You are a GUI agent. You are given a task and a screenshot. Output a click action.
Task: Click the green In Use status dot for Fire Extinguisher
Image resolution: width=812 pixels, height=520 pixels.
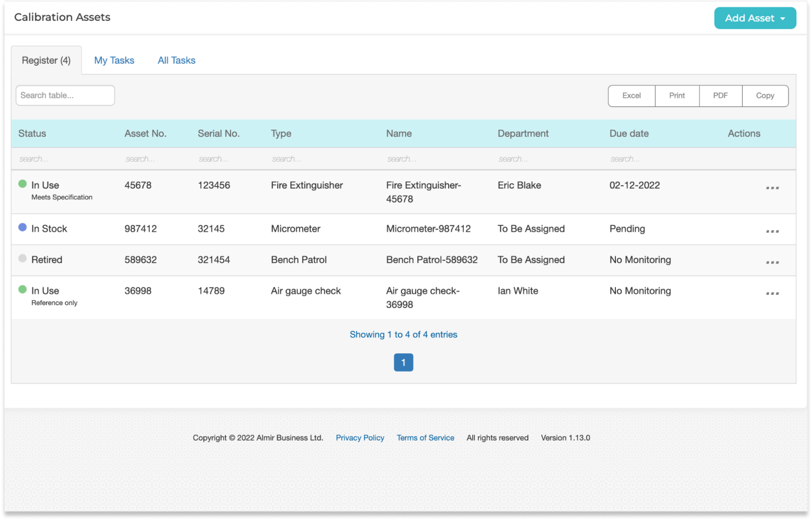pos(22,184)
